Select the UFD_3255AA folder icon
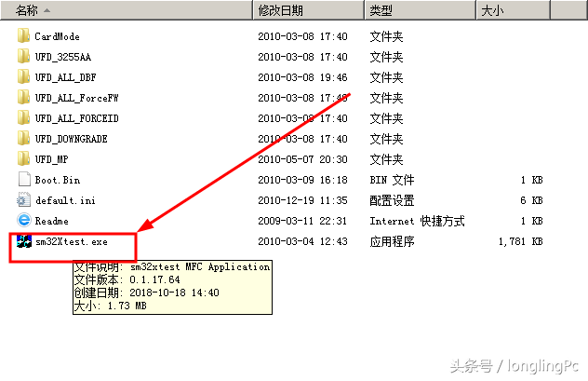 click(x=23, y=56)
